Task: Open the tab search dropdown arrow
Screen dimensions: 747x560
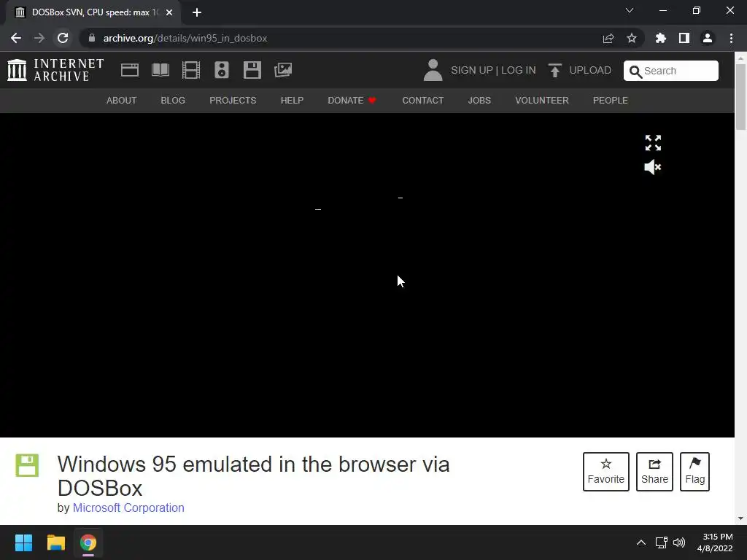Action: [630, 10]
